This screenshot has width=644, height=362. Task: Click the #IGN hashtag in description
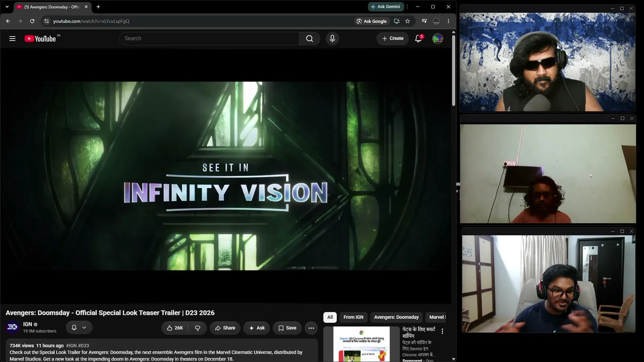click(71, 346)
